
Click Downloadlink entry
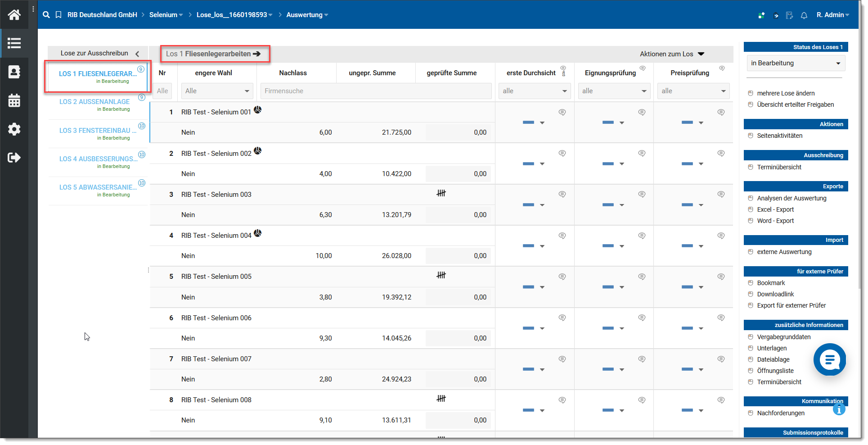[x=775, y=294]
